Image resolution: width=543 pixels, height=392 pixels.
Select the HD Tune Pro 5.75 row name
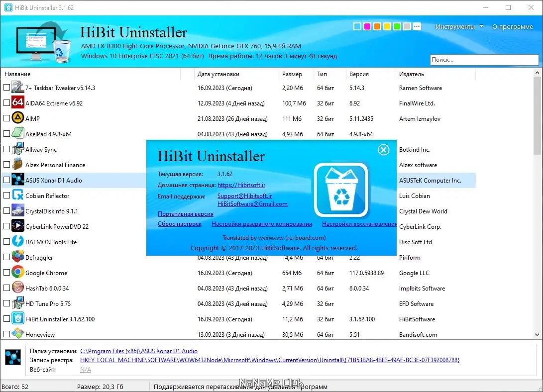click(x=48, y=304)
